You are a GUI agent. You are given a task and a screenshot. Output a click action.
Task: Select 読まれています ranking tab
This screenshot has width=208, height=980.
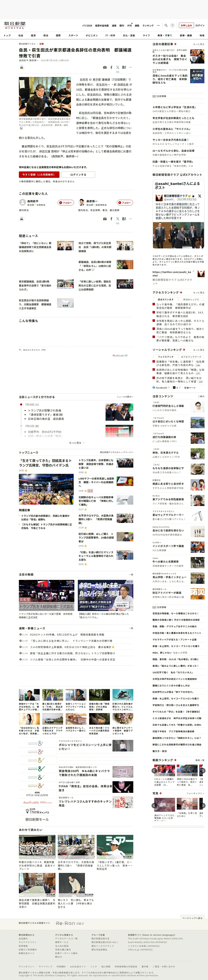[165, 299]
